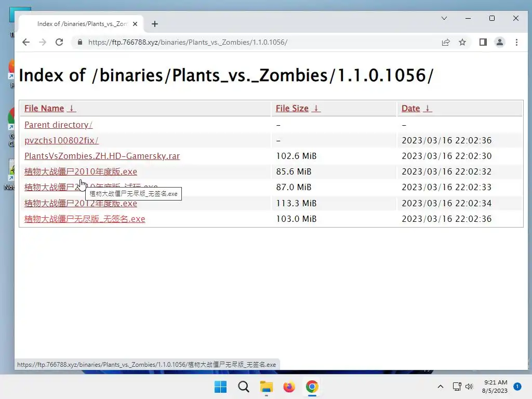This screenshot has width=532, height=399.
Task: Click the date 2023/03/16 22:02:32
Action: [446, 171]
